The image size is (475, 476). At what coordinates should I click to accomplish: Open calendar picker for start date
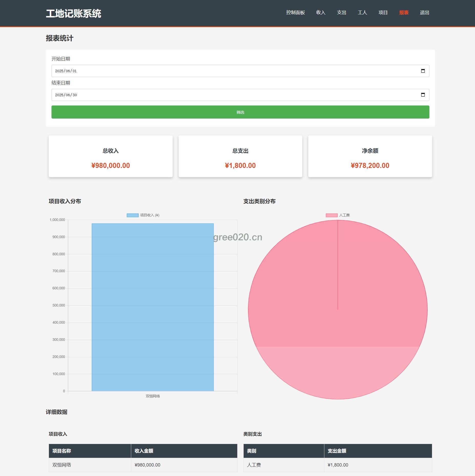[423, 71]
